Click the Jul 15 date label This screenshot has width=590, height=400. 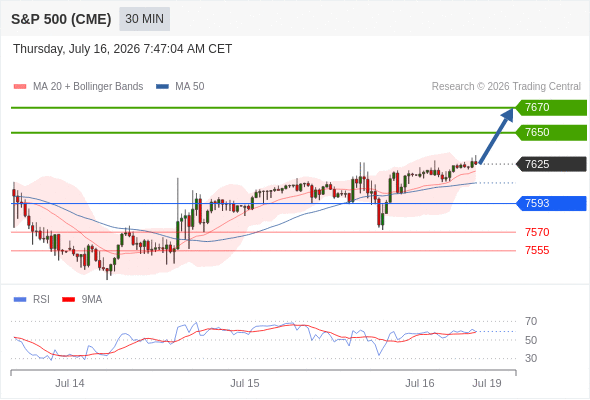245,383
